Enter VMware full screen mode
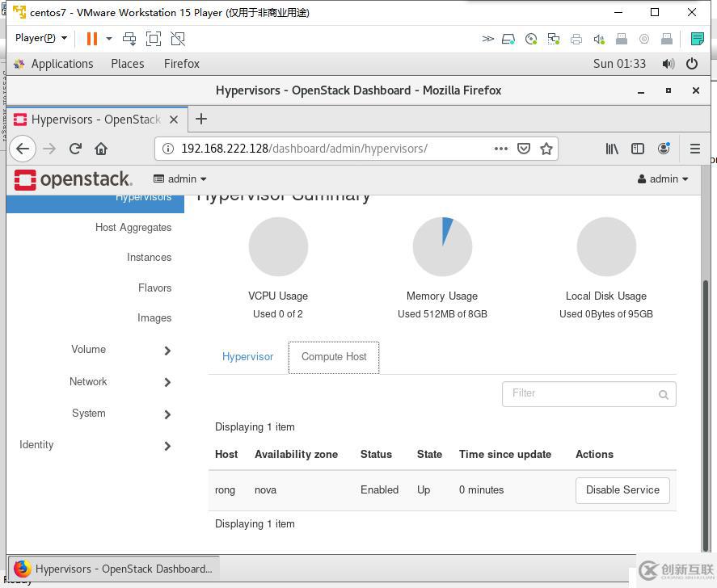This screenshot has height=588, width=717. click(154, 38)
